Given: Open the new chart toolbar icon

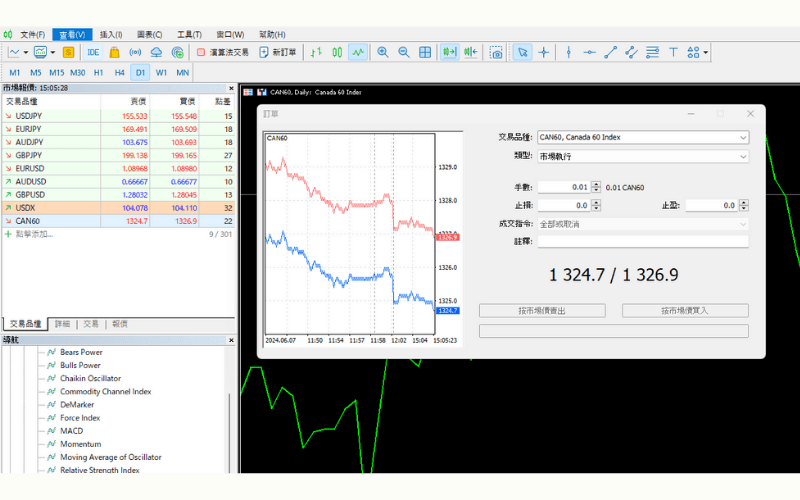Looking at the screenshot, I should click(14, 52).
